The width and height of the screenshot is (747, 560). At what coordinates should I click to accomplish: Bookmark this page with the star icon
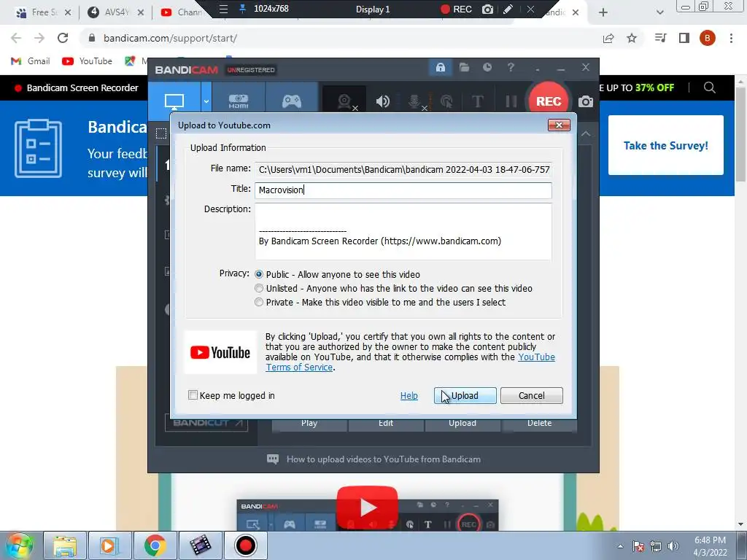632,38
